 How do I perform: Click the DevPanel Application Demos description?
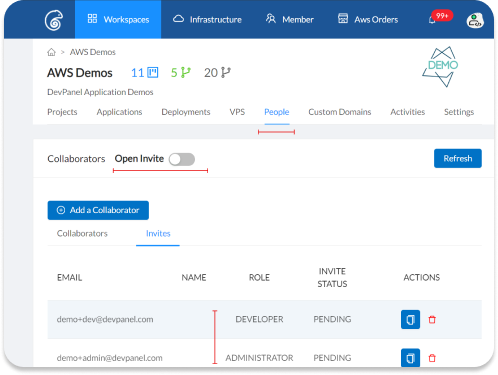coord(100,92)
